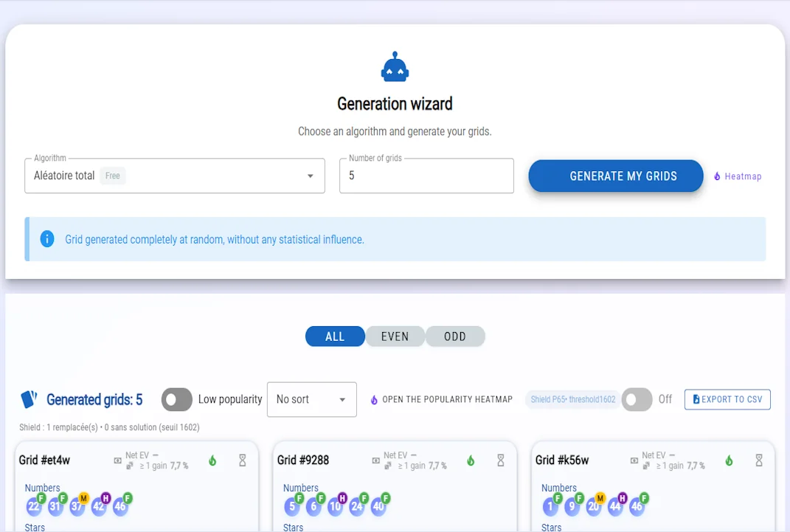The width and height of the screenshot is (790, 532).
Task: Click green flame icon on Grid #9288
Action: click(471, 460)
